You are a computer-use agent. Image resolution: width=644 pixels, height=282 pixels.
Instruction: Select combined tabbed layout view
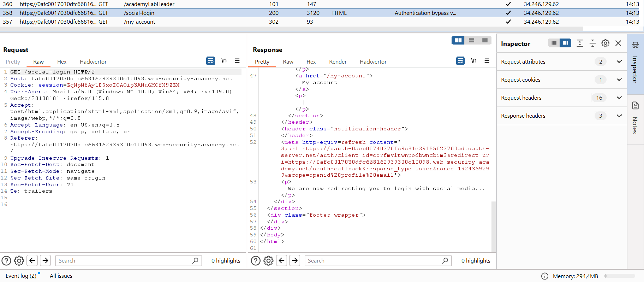485,40
